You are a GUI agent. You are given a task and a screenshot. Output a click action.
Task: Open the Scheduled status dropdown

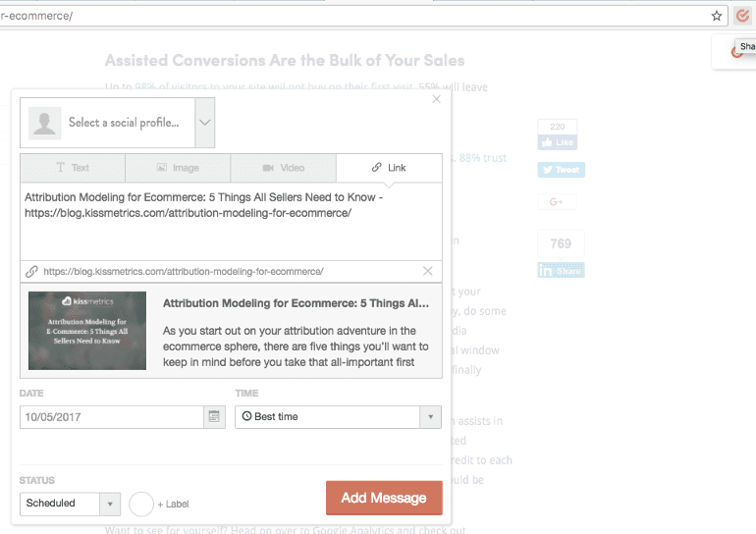pos(70,504)
